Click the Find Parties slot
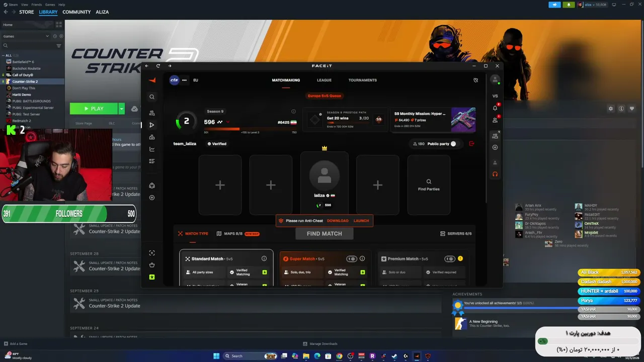 (x=429, y=185)
